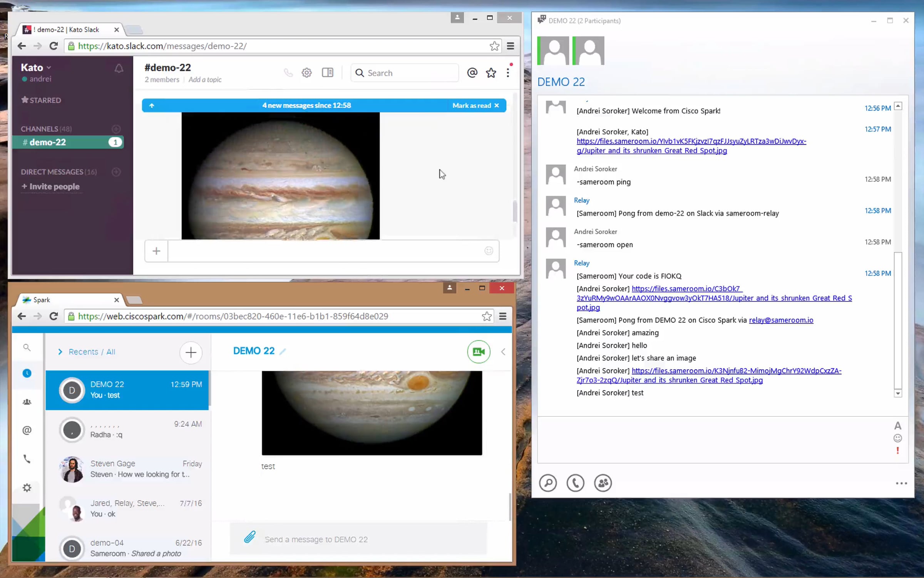Open Spark settings gear icon
This screenshot has width=924, height=578.
(x=27, y=488)
